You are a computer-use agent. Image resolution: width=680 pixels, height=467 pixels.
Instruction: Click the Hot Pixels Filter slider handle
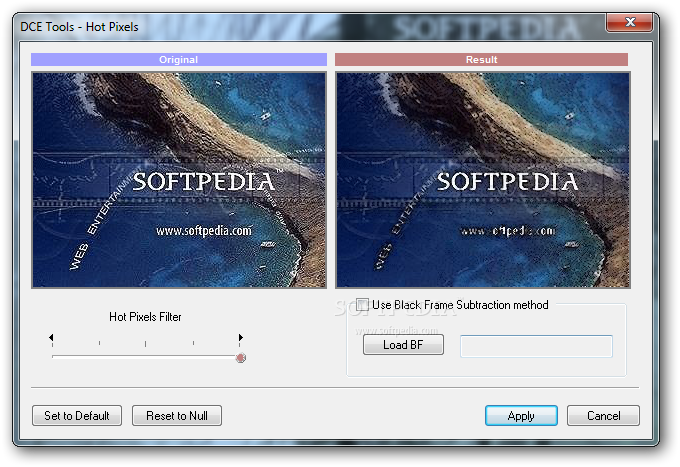(x=241, y=358)
